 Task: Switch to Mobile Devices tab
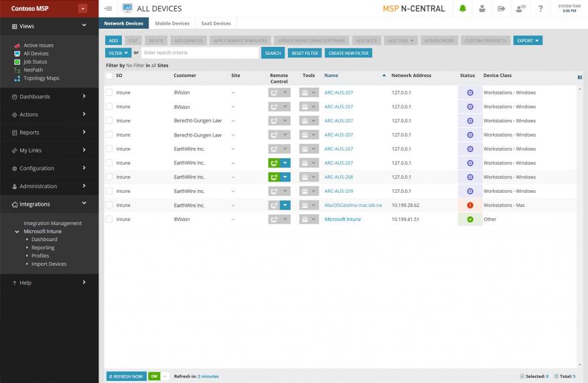pyautogui.click(x=172, y=23)
